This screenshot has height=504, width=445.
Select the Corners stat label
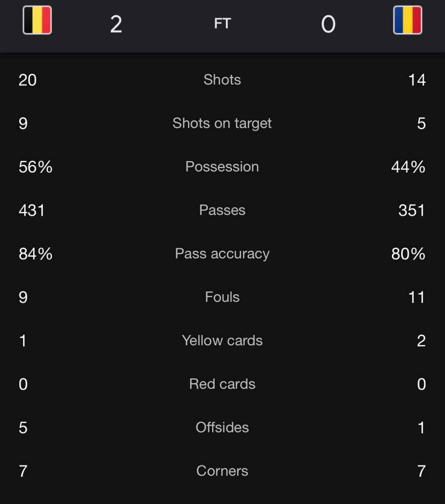pyautogui.click(x=222, y=471)
